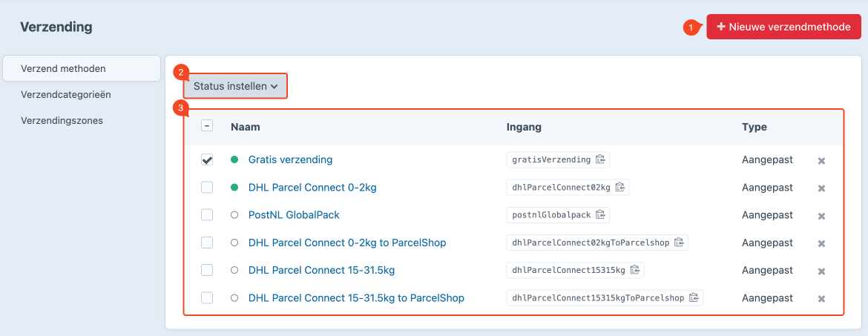Select the Verzend methoden sidebar item
This screenshot has height=336, width=868.
(63, 68)
